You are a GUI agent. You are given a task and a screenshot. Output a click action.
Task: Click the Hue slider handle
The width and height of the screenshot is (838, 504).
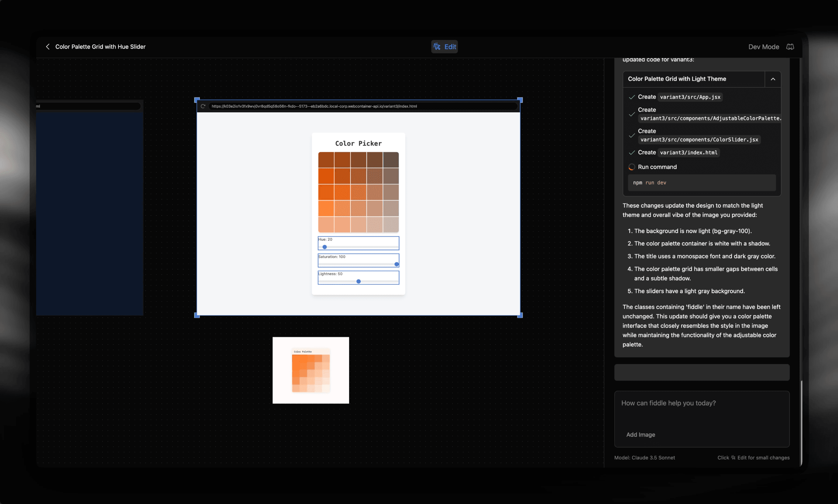[x=325, y=247]
